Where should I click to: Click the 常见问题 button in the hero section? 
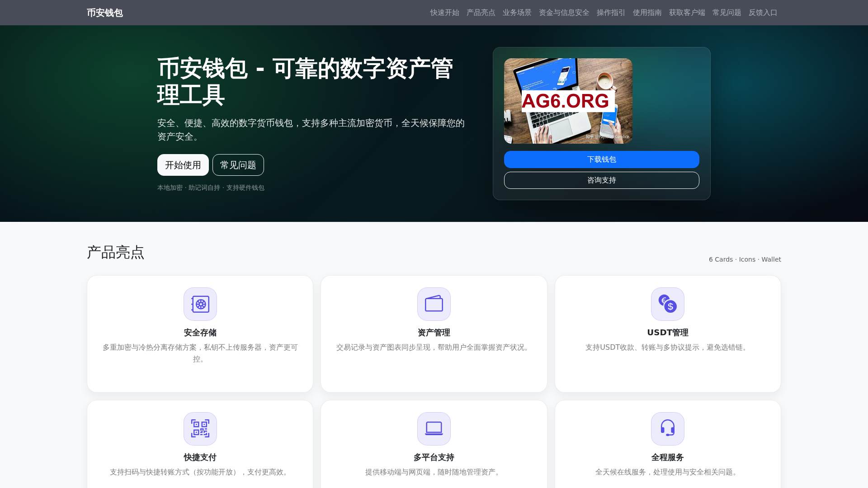point(238,165)
